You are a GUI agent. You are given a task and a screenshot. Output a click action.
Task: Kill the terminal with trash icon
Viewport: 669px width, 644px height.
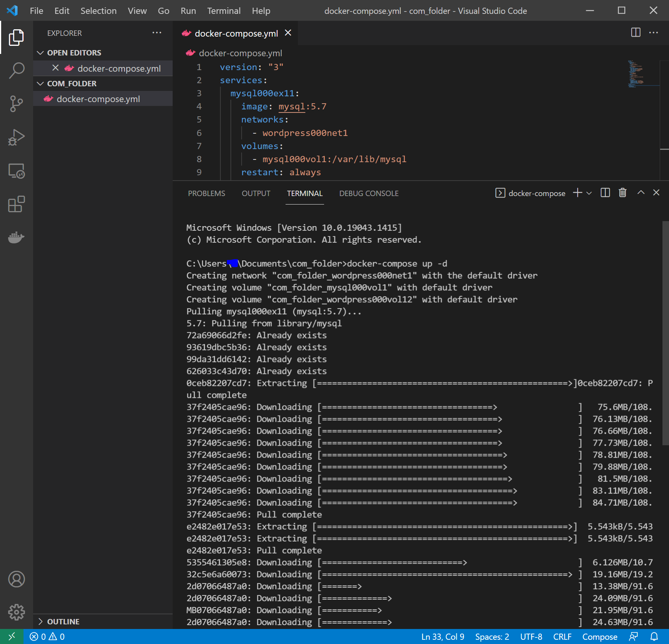pyautogui.click(x=622, y=193)
